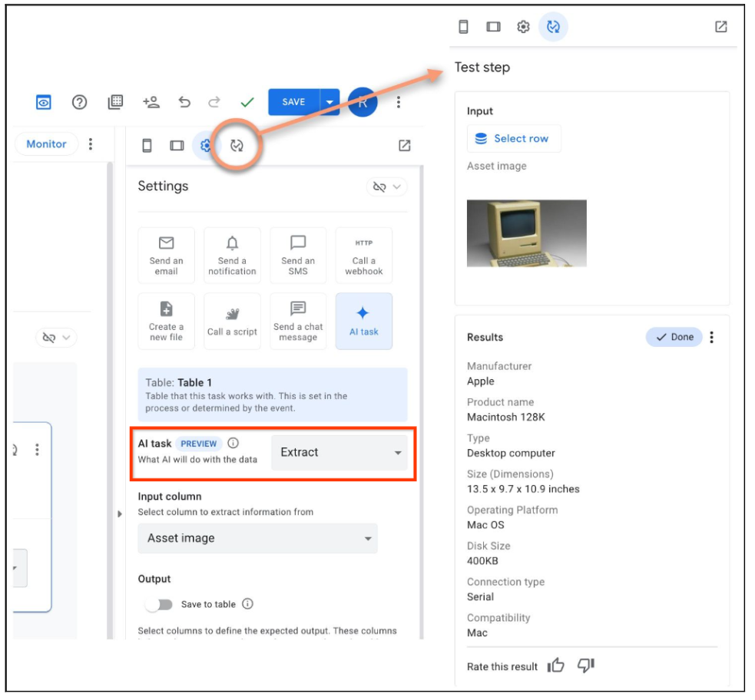The height and width of the screenshot is (700, 755).
Task: Select the Monitor tab
Action: point(46,144)
